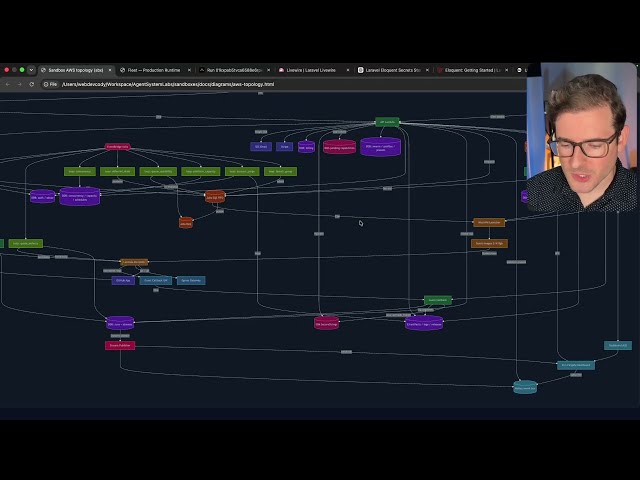Image resolution: width=640 pixels, height=480 pixels.
Task: Click the small orange Jobs DLQ node
Action: pos(186,223)
